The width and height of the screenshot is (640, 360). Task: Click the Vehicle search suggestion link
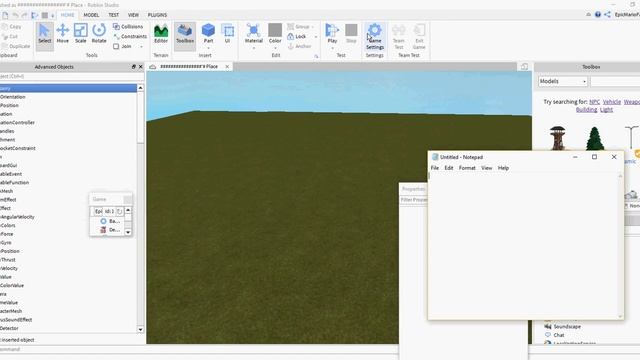[611, 102]
